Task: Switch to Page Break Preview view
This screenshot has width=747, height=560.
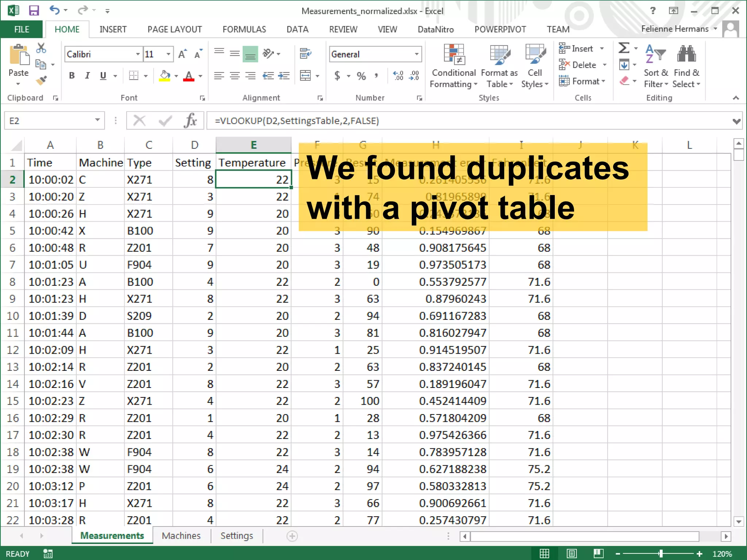Action: tap(598, 553)
